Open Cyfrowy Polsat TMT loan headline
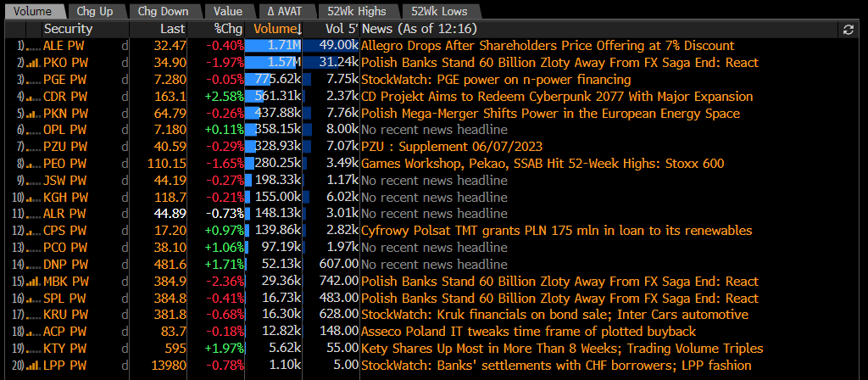 [x=556, y=231]
